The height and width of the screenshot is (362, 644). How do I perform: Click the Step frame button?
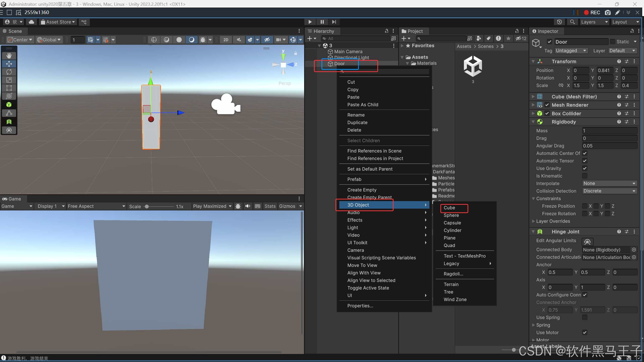[x=334, y=22]
